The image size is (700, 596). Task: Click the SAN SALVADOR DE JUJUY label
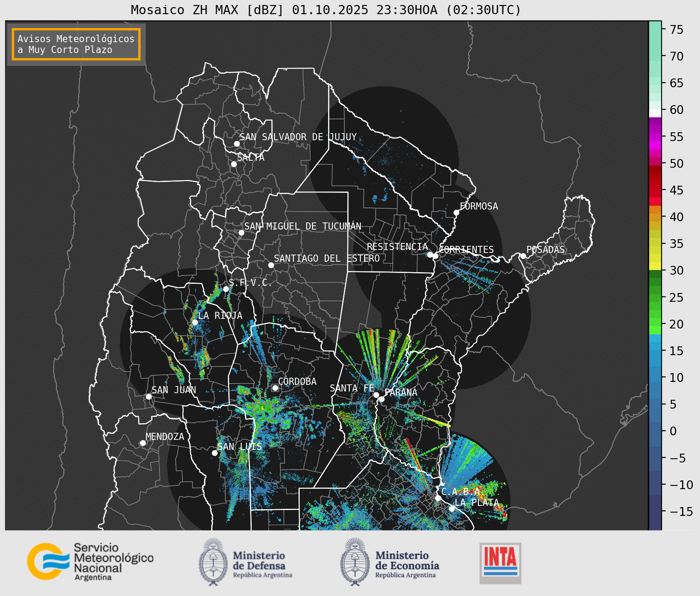pyautogui.click(x=298, y=137)
